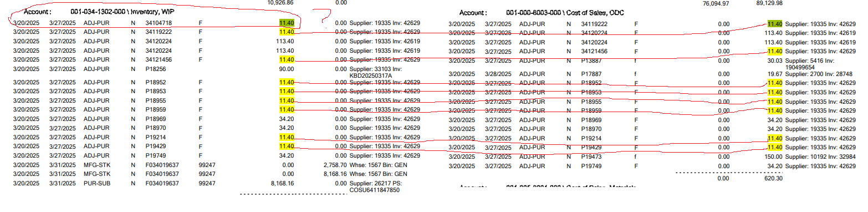Click the 620.30 total under Cost of Sales, ODC
This screenshot has height=212, width=868.
[773, 179]
